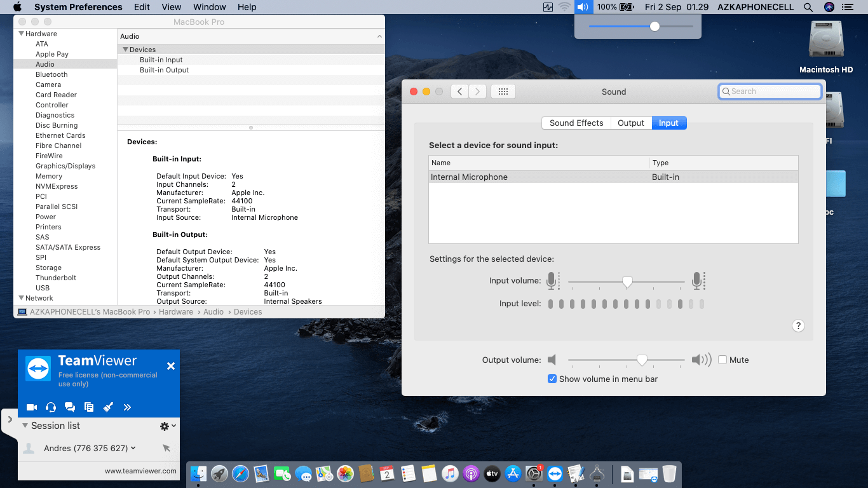Show all preferences grid button
868x488 pixels.
[x=503, y=91]
